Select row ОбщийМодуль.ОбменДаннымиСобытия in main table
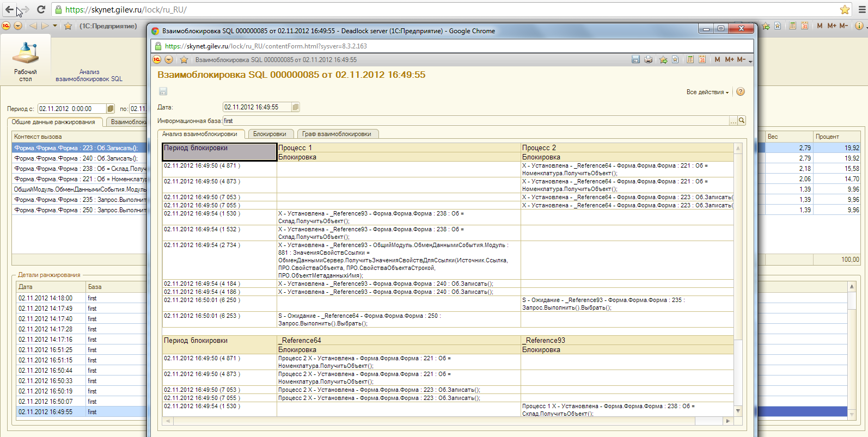Viewport: 868px width, 437px height. click(80, 189)
